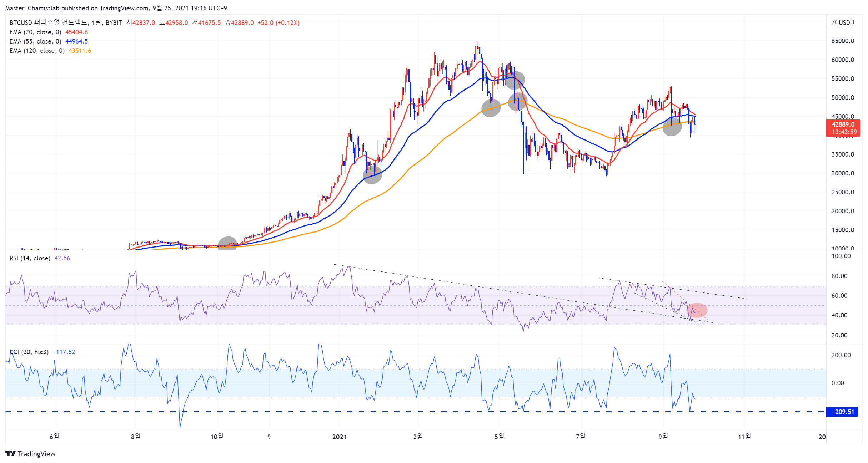Click the USD currency label on price axis
This screenshot has height=463, width=868.
(x=844, y=22)
